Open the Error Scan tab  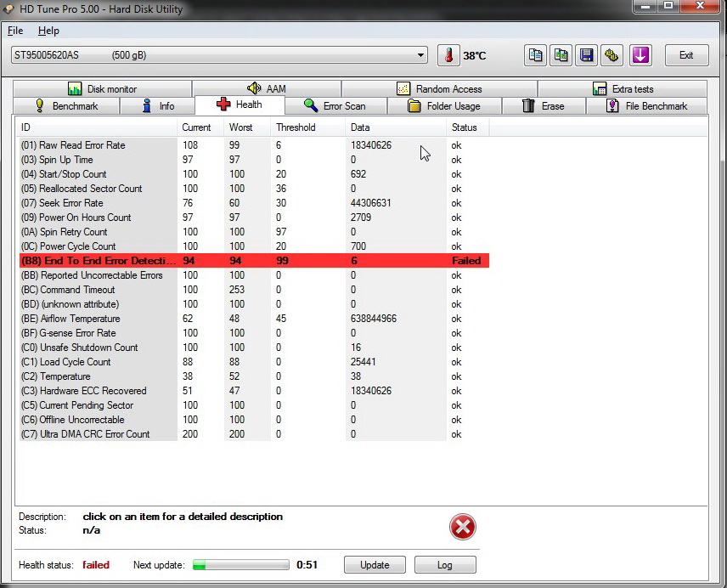click(x=335, y=105)
